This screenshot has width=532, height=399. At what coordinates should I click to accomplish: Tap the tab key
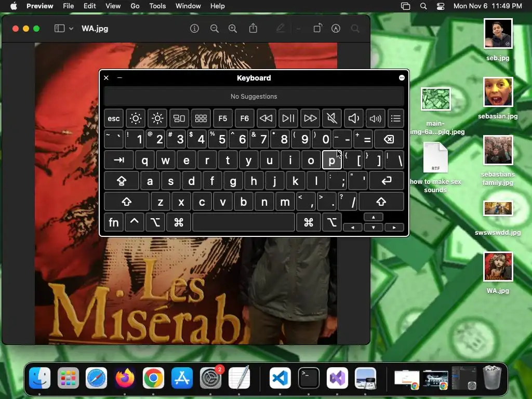(x=119, y=160)
